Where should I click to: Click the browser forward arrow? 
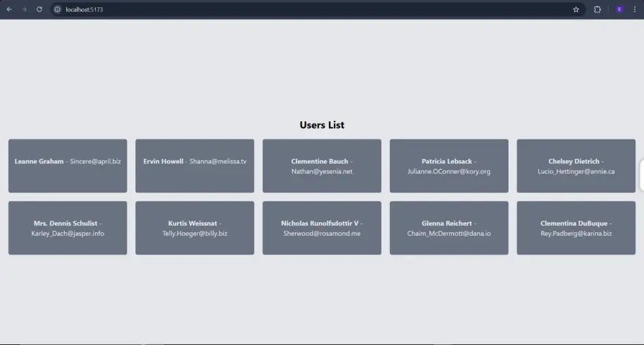coord(24,9)
